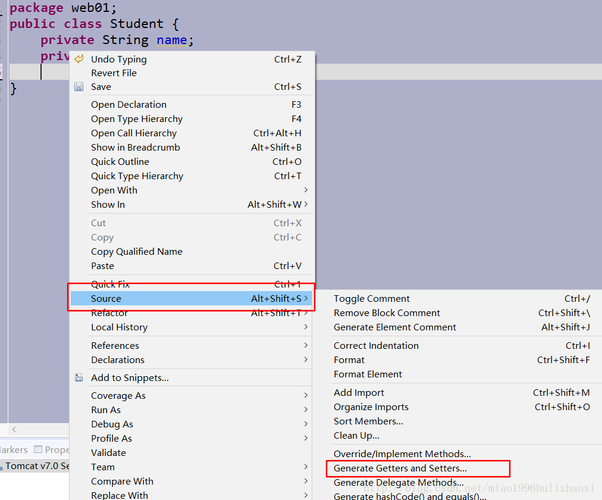The height and width of the screenshot is (500, 602).
Task: Click the 'name' field in the code
Action: 172,40
